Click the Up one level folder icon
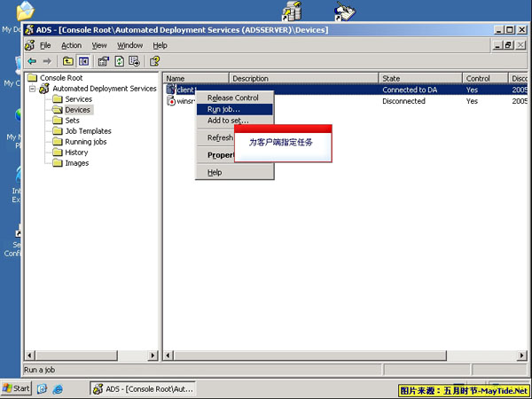This screenshot has width=532, height=399. [68, 61]
